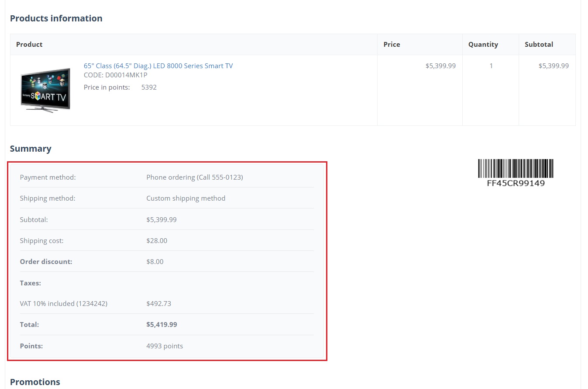
Task: Click the $492.73 VAT amount
Action: pos(158,304)
